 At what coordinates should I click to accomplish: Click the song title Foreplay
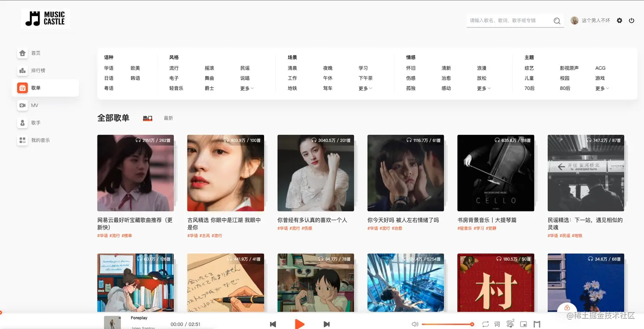(139, 318)
